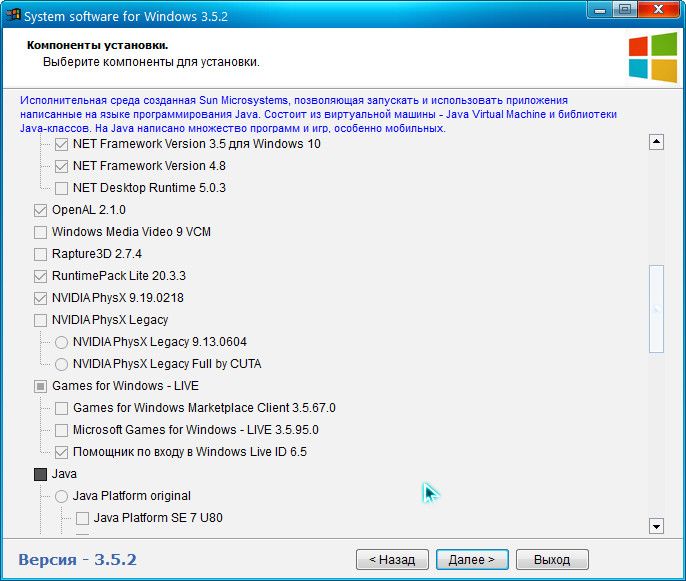This screenshot has height=581, width=686.
Task: Check Windows Media Video 9 VCM
Action: click(40, 232)
